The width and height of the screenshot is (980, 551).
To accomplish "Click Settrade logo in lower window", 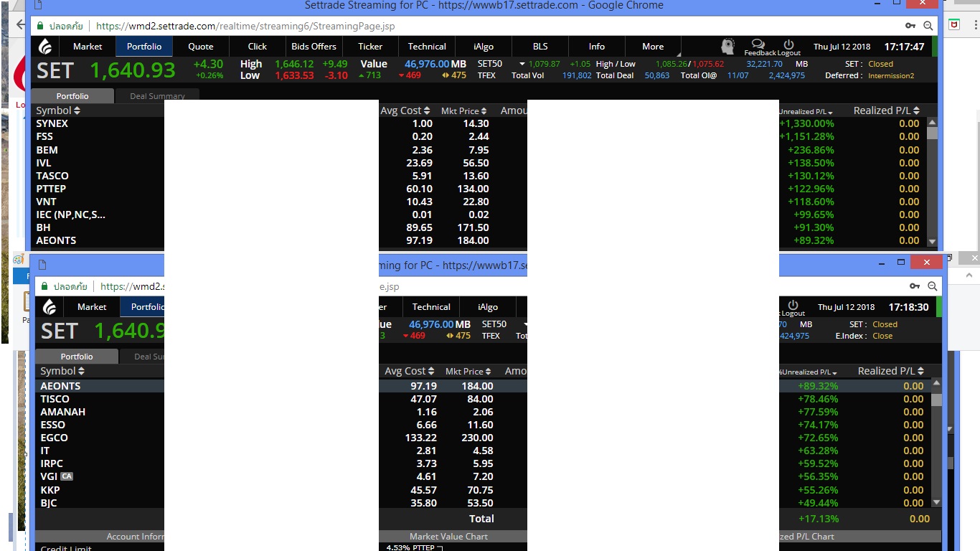I will pos(50,307).
